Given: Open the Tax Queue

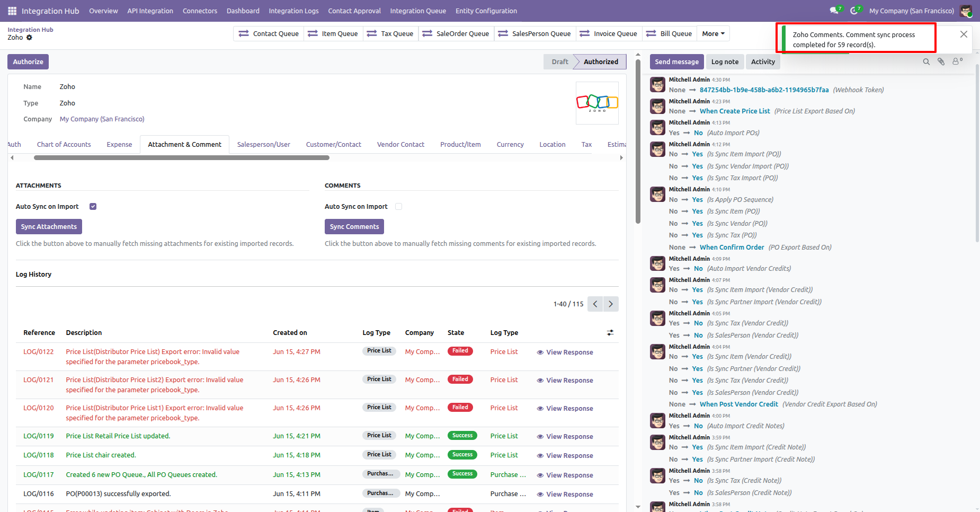Looking at the screenshot, I should pyautogui.click(x=390, y=33).
